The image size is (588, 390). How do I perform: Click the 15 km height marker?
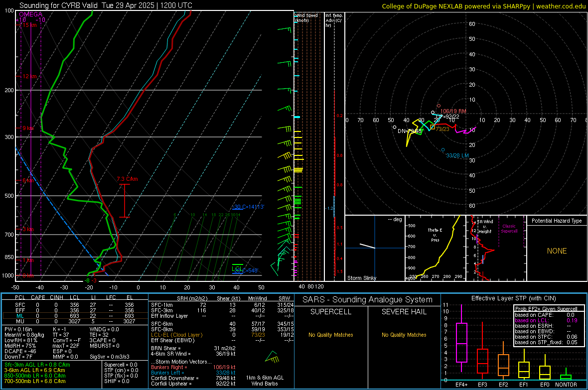coord(29,25)
